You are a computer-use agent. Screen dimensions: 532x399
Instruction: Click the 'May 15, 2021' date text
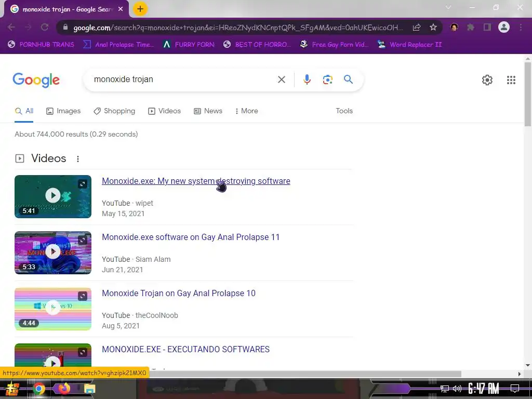[x=123, y=214]
